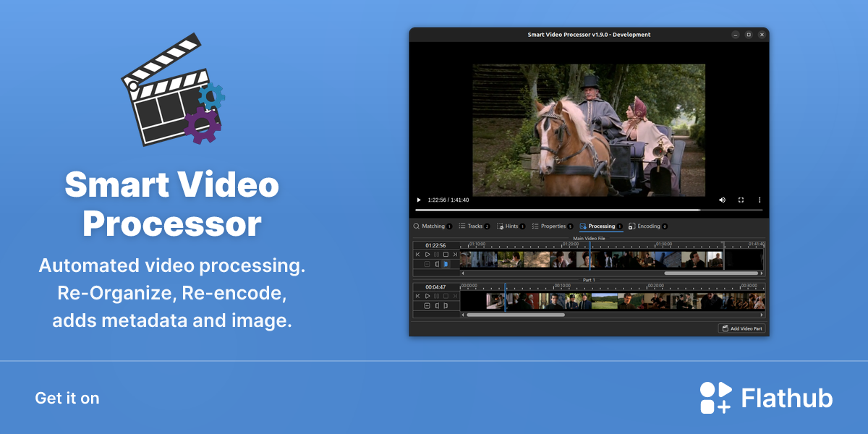This screenshot has width=868, height=434.
Task: Click the 1:22:56 / 1:41:40 time display
Action: 448,200
